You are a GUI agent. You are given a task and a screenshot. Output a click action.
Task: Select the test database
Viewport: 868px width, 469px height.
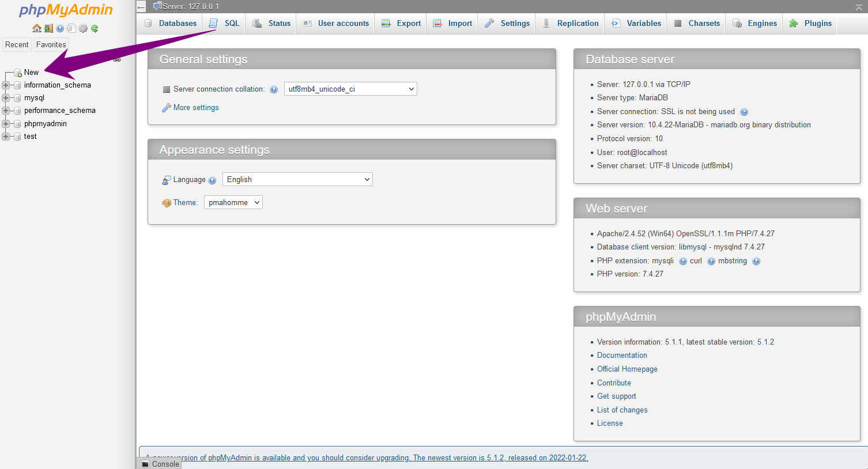tap(31, 137)
